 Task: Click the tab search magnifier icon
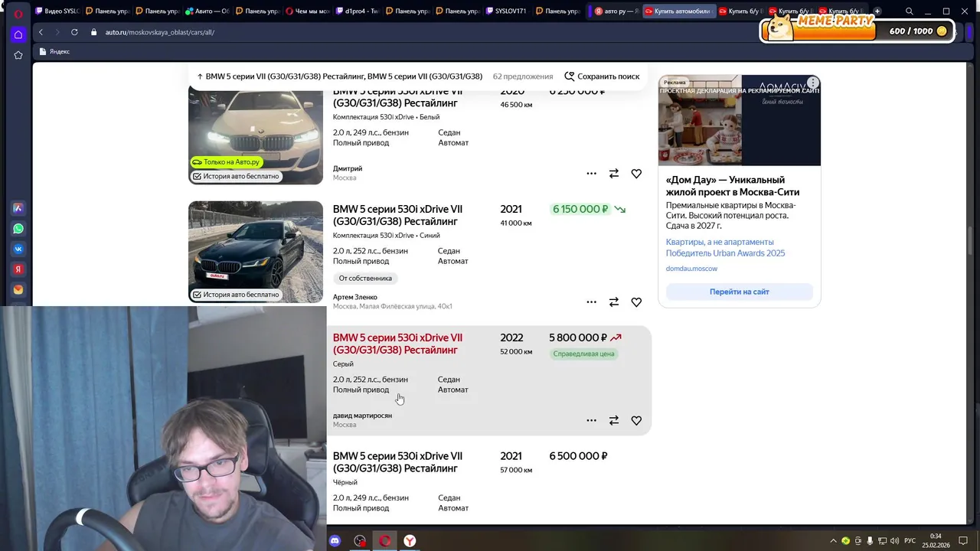(x=909, y=11)
